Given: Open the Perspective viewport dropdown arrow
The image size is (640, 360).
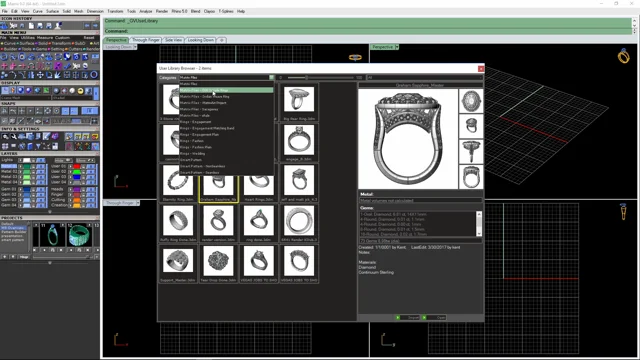Looking at the screenshot, I should coord(397,47).
